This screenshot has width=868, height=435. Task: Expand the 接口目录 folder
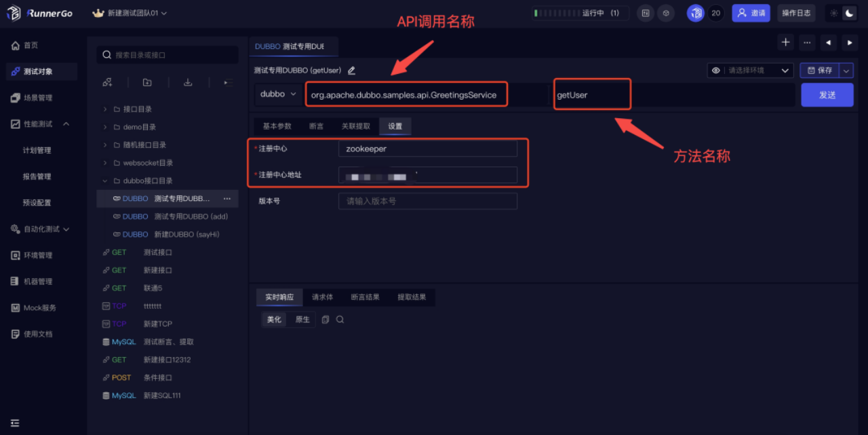pyautogui.click(x=105, y=109)
